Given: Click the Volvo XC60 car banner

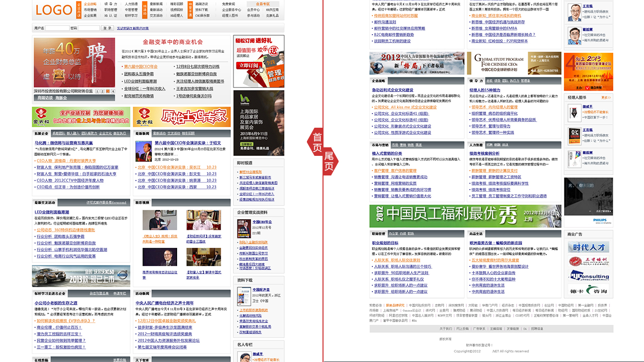Looking at the screenshot, I should click(81, 276).
